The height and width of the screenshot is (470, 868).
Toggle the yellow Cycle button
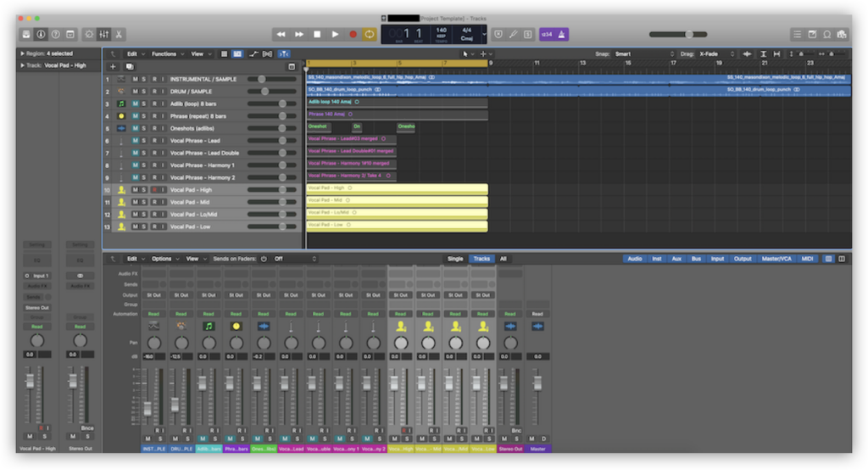click(370, 35)
